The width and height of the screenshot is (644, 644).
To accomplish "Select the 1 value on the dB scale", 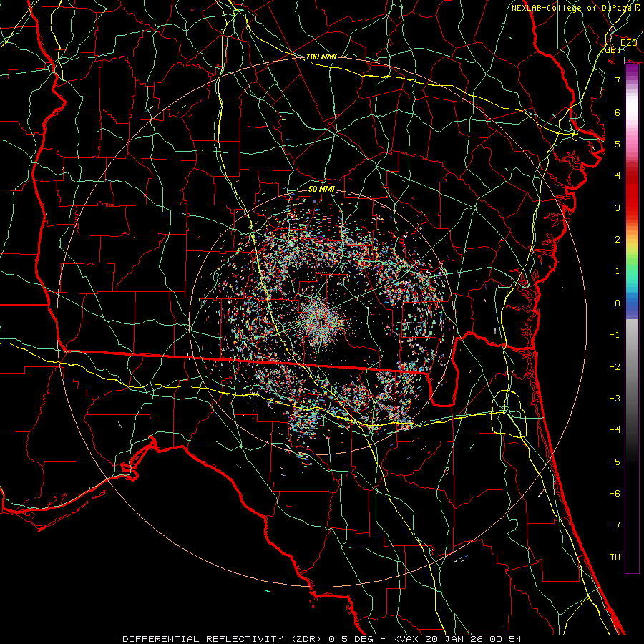I will 618,271.
